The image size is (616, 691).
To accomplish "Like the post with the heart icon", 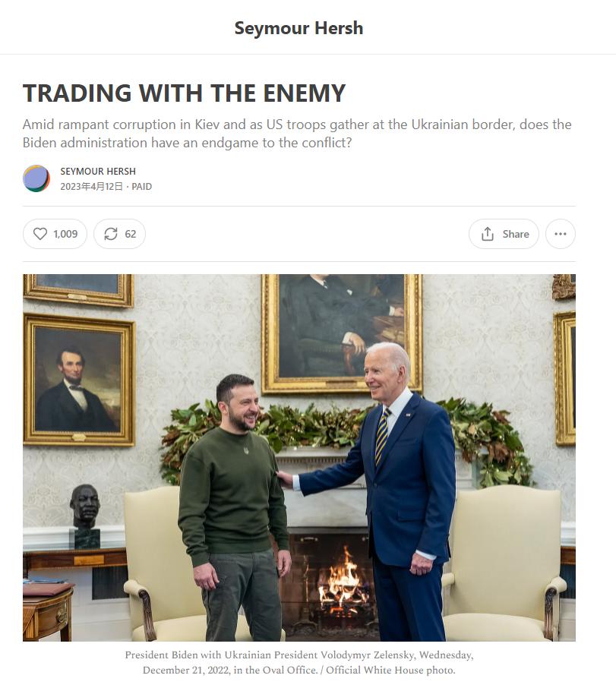I will coord(40,234).
